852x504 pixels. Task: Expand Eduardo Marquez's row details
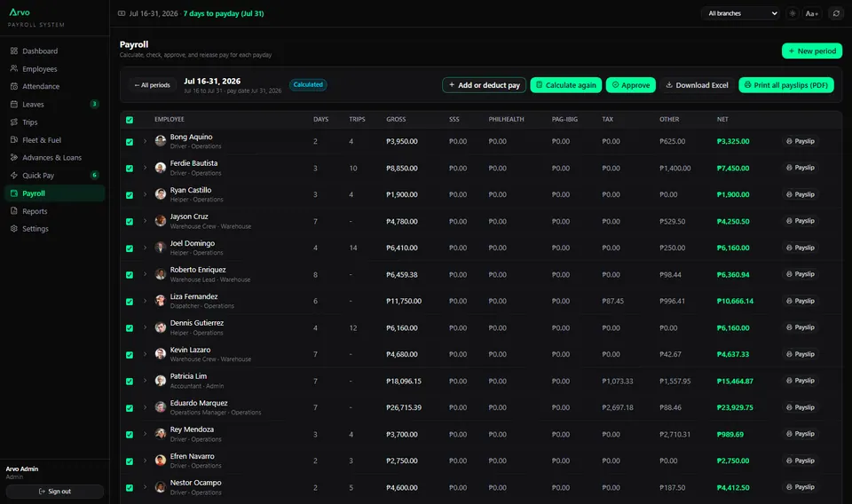(x=145, y=407)
